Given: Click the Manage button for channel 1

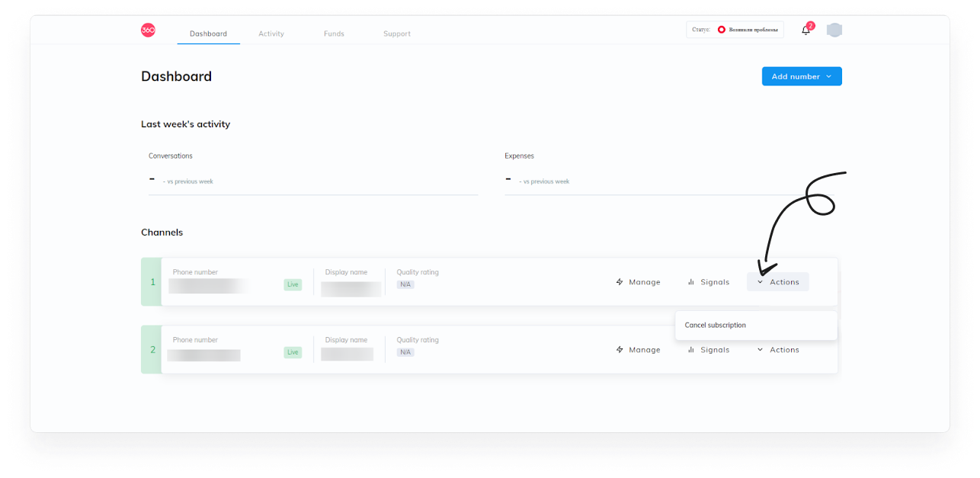Looking at the screenshot, I should [x=639, y=282].
